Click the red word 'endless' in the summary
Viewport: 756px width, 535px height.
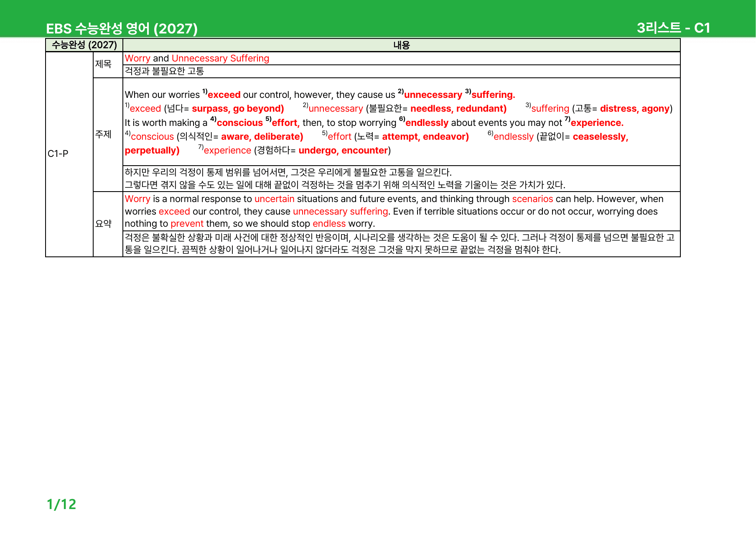pos(329,224)
